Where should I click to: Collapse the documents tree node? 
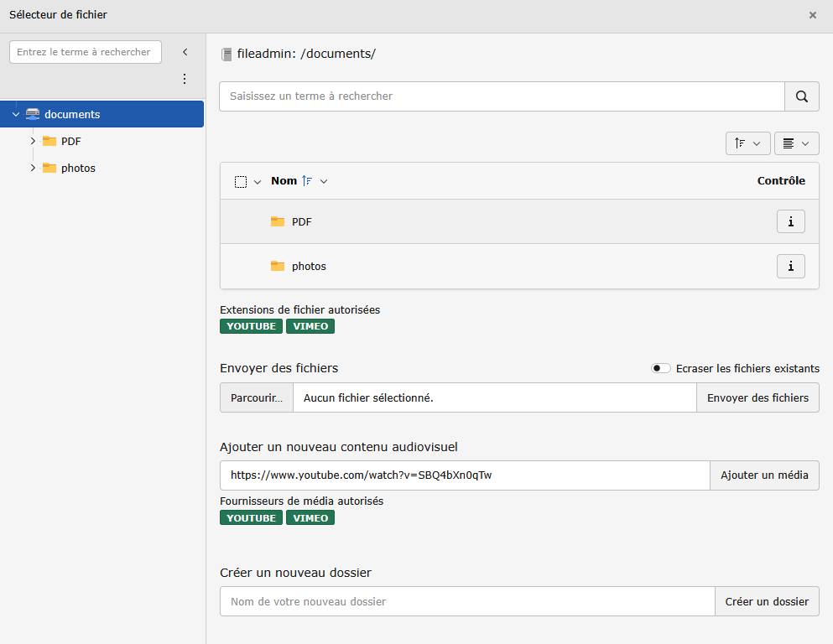point(16,114)
